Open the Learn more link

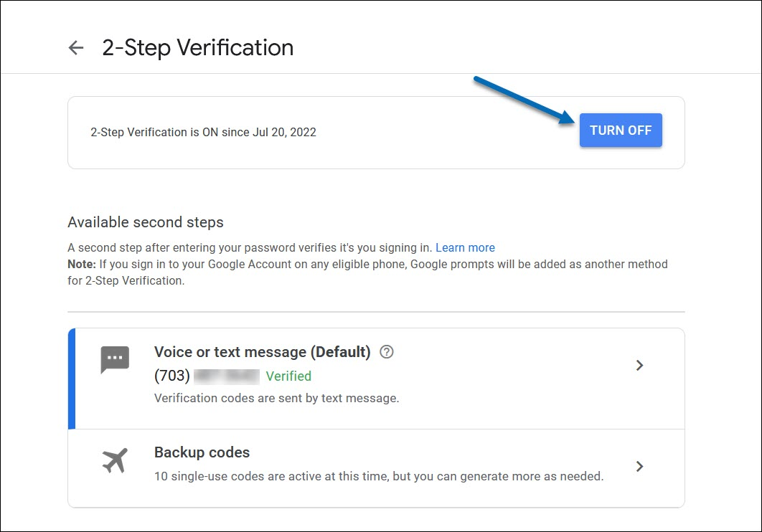tap(465, 247)
